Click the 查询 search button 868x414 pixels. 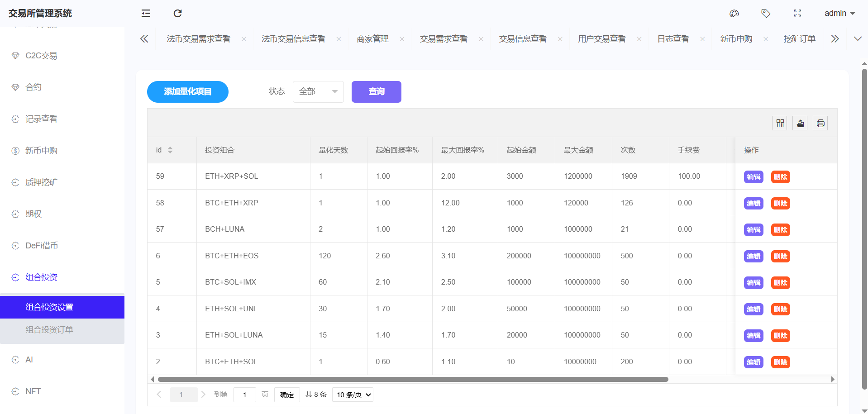376,92
